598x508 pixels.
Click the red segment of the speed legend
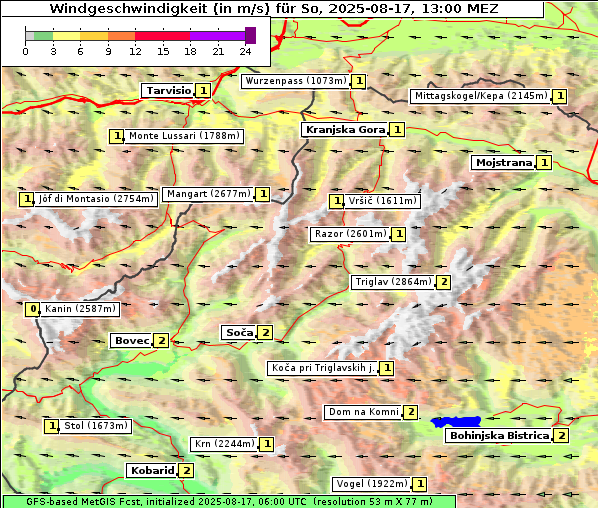point(162,36)
